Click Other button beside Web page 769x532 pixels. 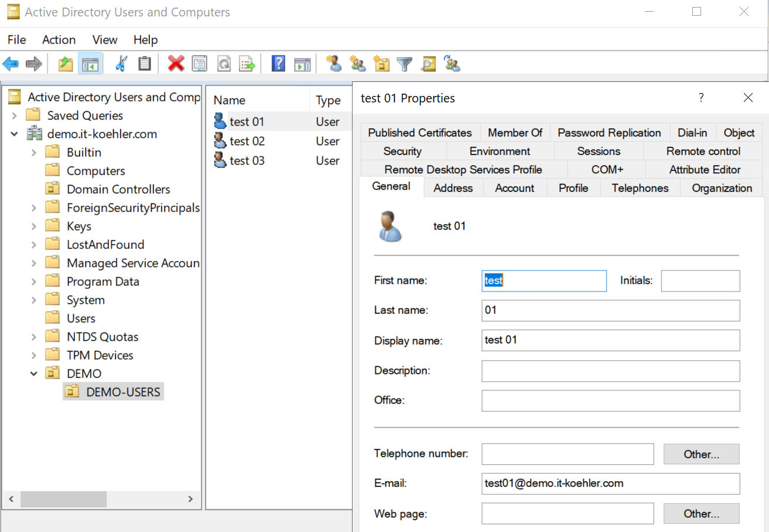coord(701,514)
